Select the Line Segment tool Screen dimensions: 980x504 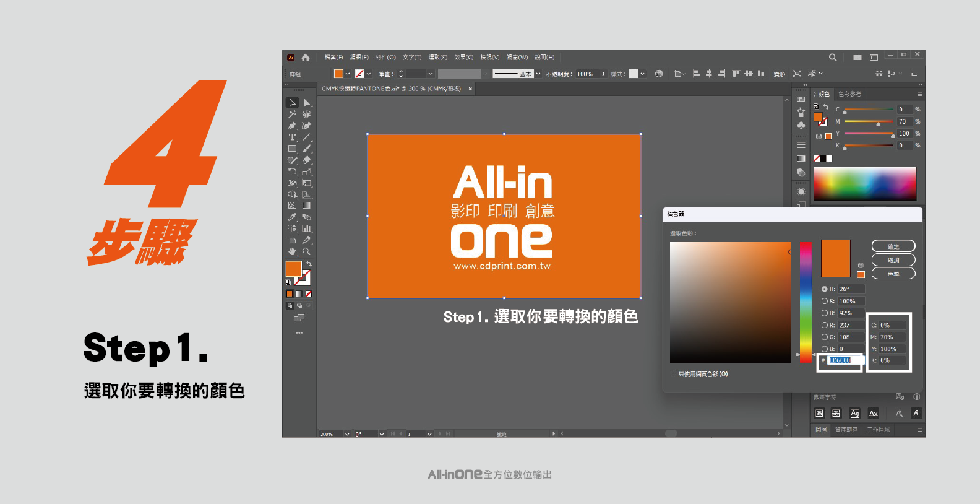click(307, 137)
